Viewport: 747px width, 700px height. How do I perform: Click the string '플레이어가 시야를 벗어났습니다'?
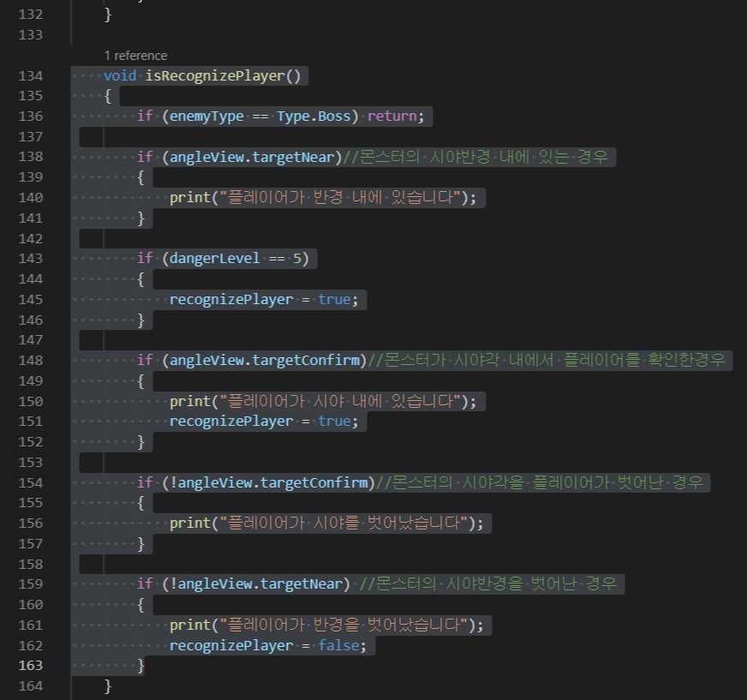tap(344, 524)
